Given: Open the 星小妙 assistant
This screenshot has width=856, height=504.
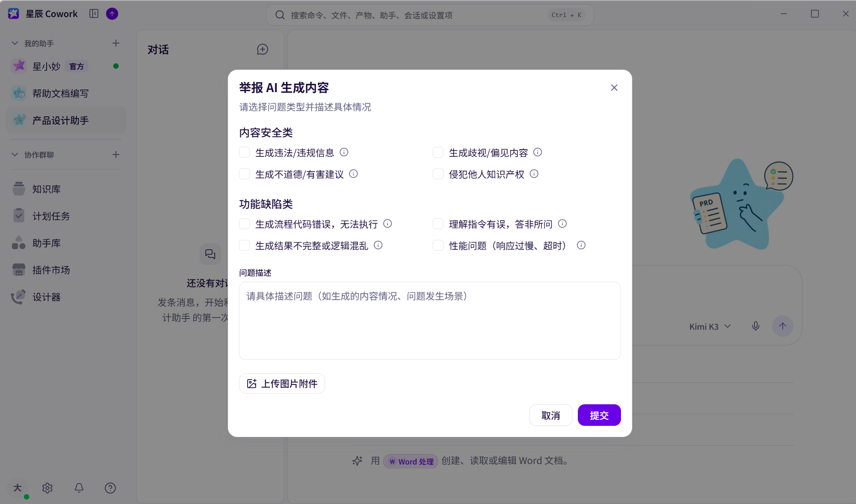Looking at the screenshot, I should click(x=66, y=66).
